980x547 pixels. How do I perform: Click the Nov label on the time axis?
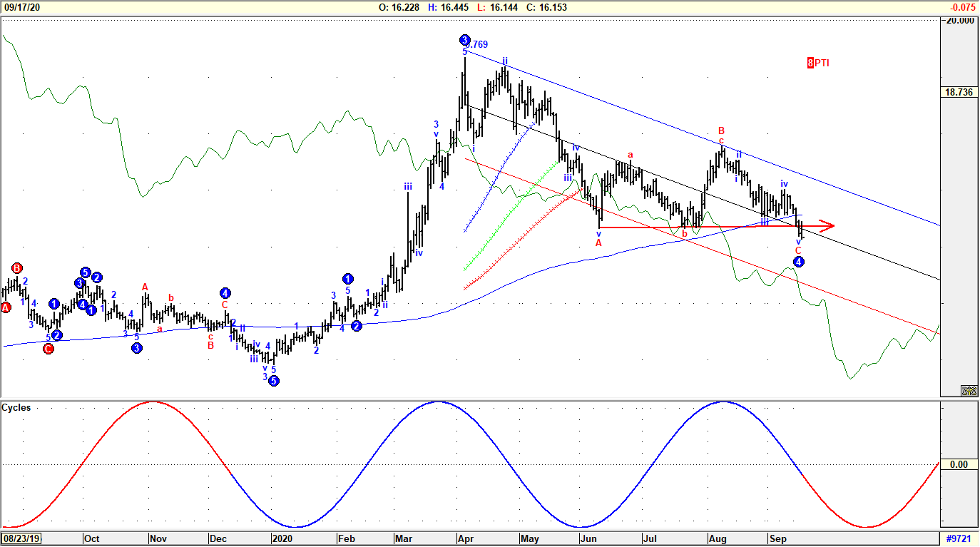157,538
